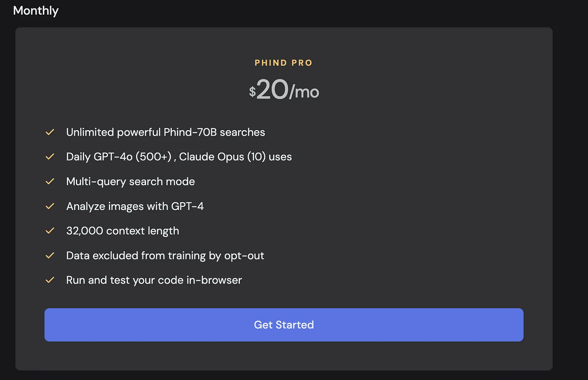Image resolution: width=588 pixels, height=380 pixels.
Task: Click the /mo billing period suffix
Action: click(x=304, y=92)
